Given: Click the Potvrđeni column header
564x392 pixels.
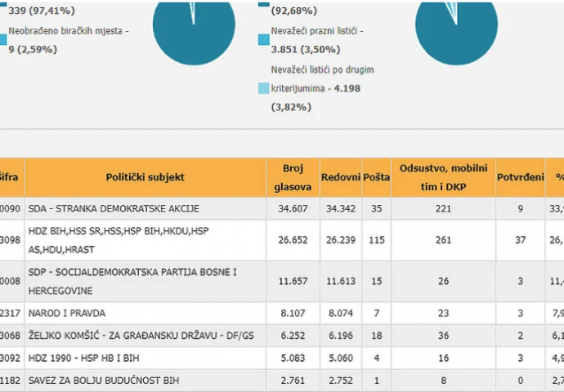Looking at the screenshot, I should click(521, 177).
